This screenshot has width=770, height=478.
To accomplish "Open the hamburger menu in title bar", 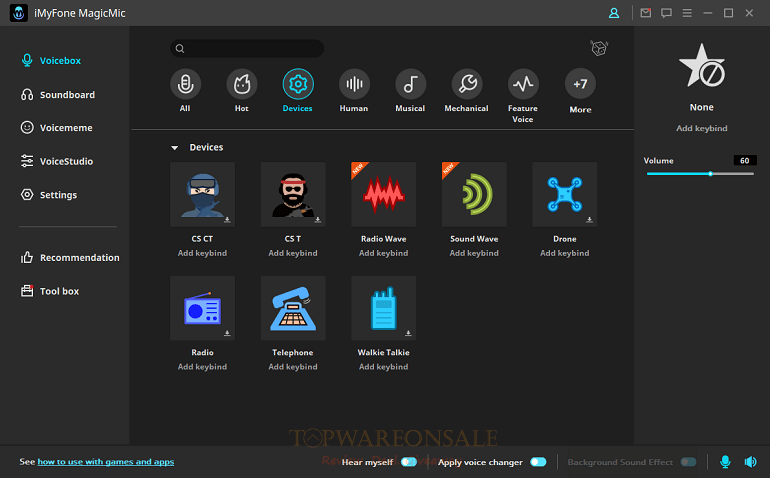I will point(687,13).
